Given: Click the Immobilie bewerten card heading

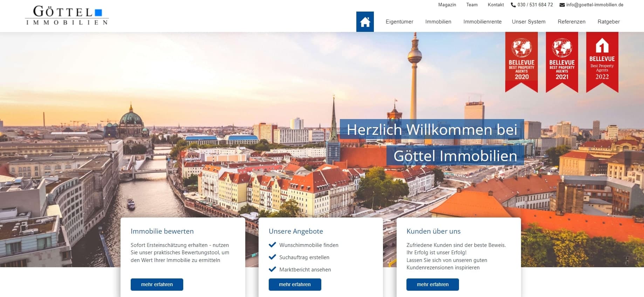Looking at the screenshot, I should coord(162,231).
